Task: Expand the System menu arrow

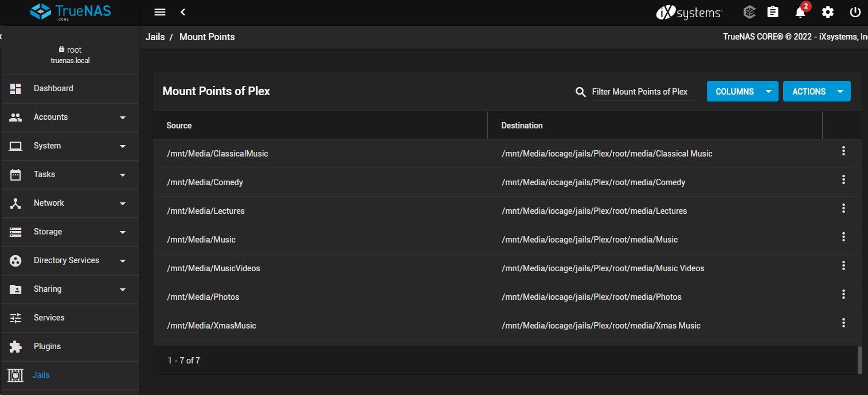Action: tap(122, 146)
